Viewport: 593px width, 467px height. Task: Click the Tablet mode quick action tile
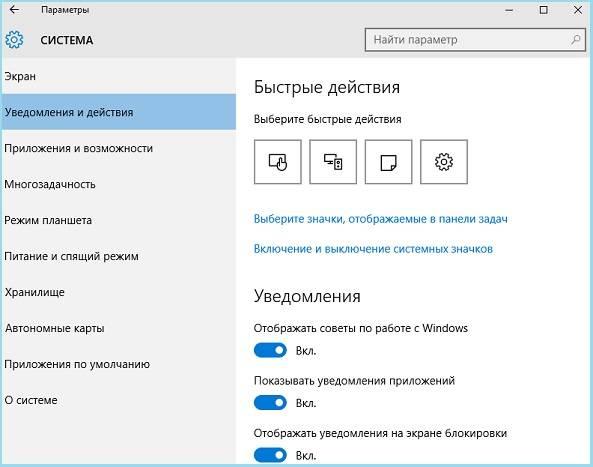coord(278,162)
